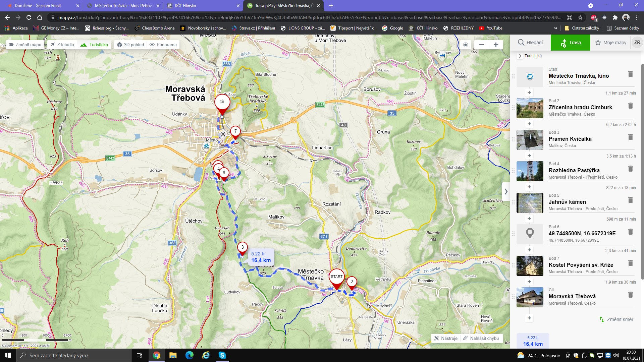Open the Nástroje tools button
Viewport: 644px width, 362px height.
coord(446,338)
